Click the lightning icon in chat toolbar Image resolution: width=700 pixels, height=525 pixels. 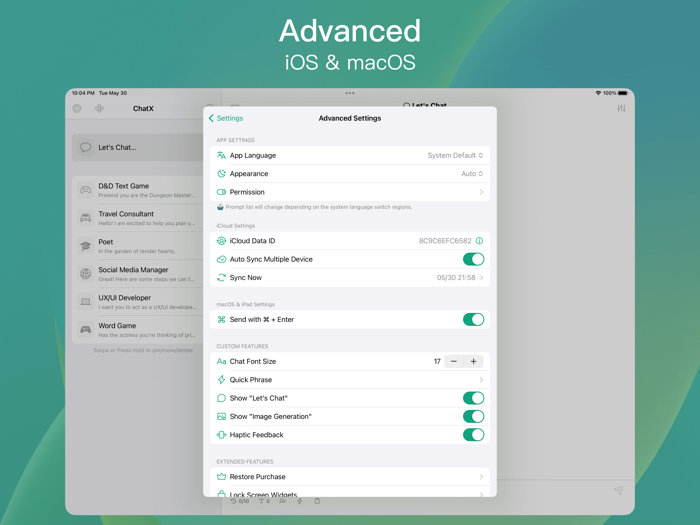(x=300, y=501)
